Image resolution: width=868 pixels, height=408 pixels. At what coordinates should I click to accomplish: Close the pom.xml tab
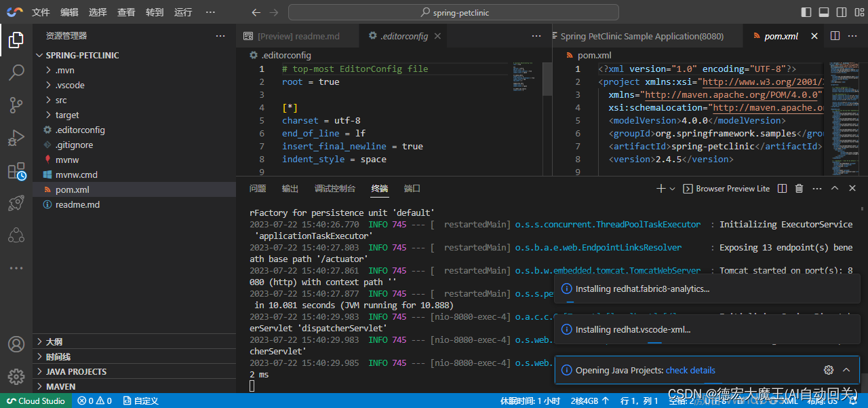[814, 36]
